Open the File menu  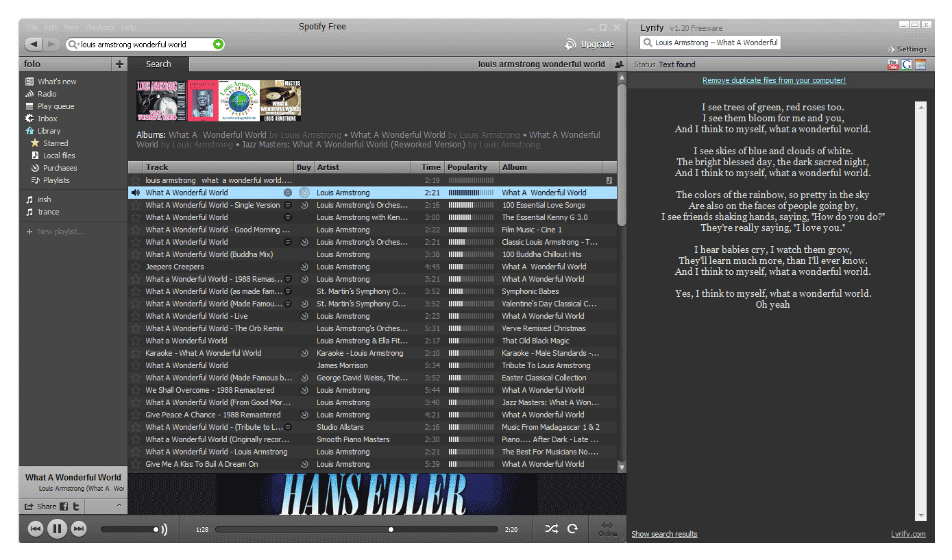[32, 27]
